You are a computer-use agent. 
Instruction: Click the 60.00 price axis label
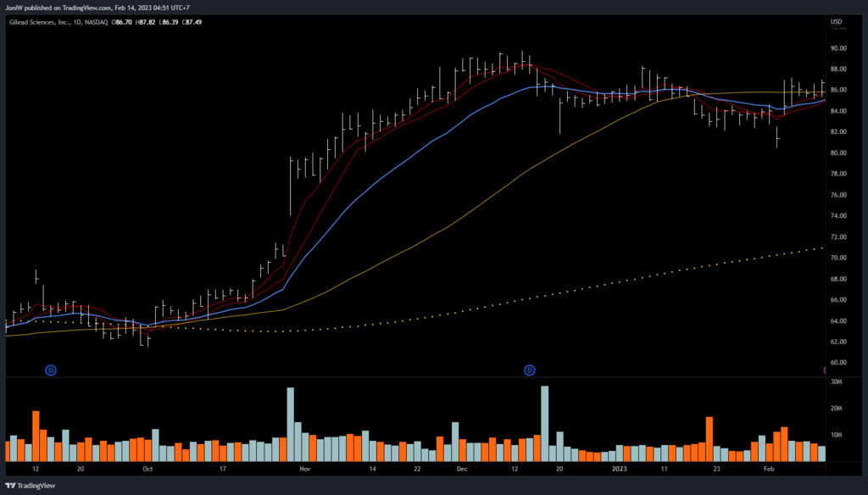click(838, 363)
